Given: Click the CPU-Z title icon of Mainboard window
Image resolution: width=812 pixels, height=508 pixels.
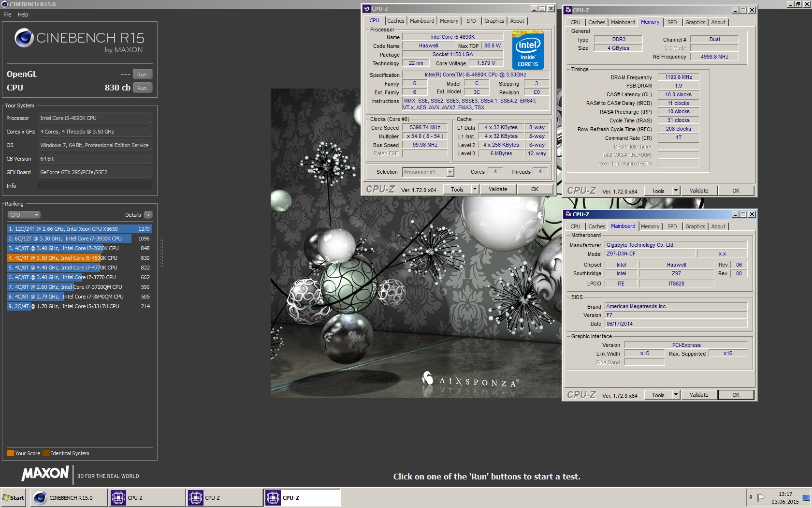Looking at the screenshot, I should pos(568,214).
